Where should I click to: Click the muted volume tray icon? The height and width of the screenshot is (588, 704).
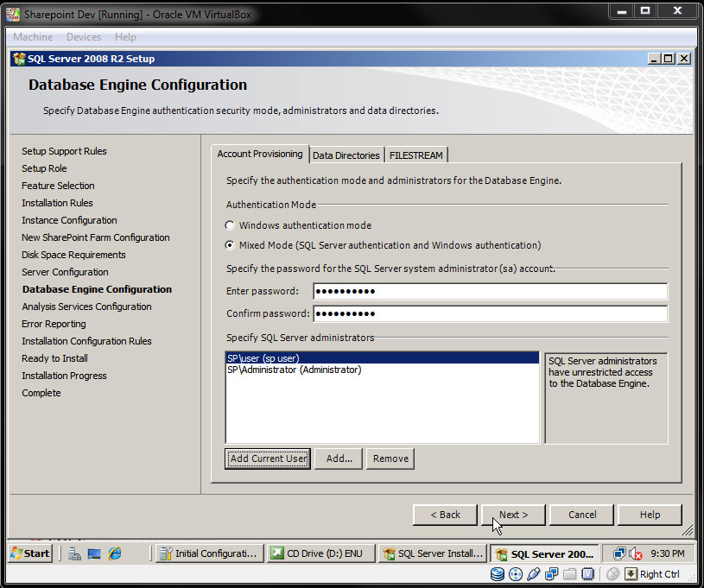[x=635, y=553]
